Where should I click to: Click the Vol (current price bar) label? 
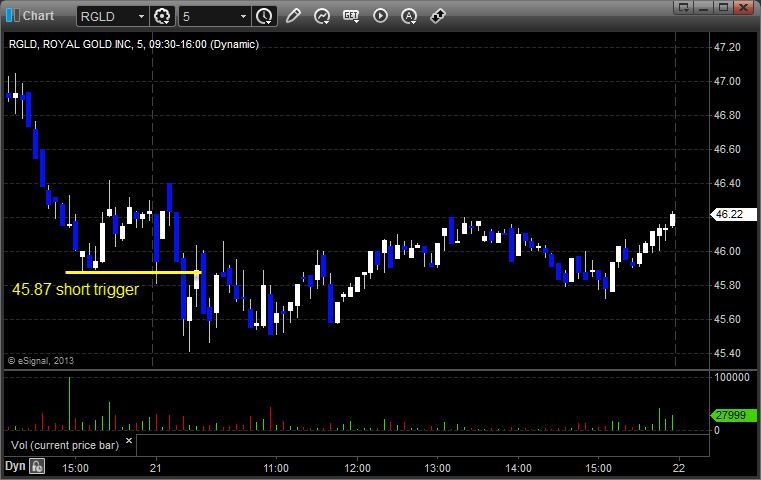65,445
